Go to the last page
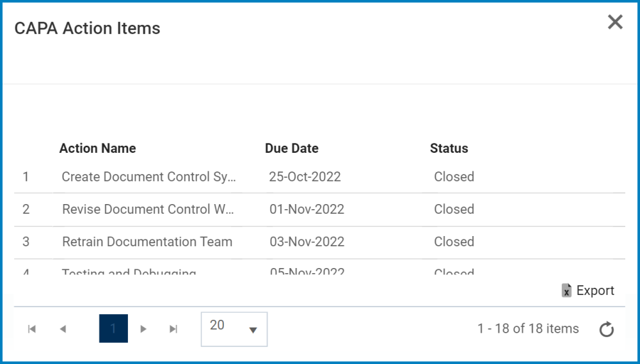Viewport: 640px width, 364px height. 173,329
